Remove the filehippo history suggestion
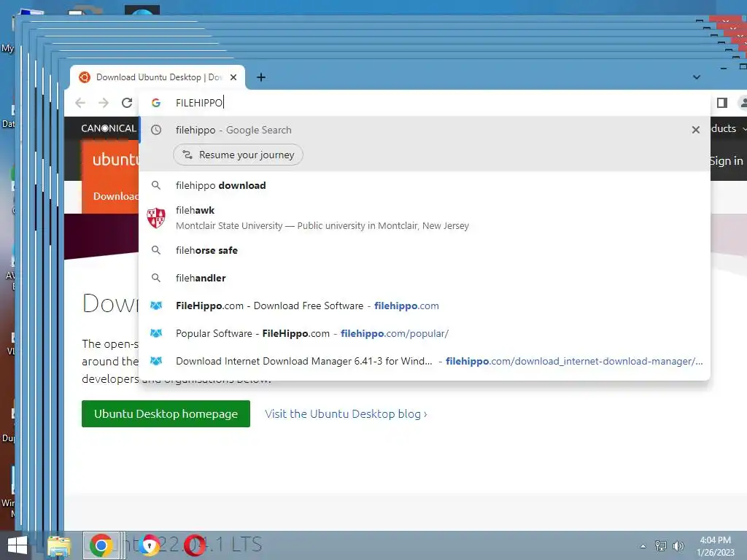747x560 pixels. click(695, 130)
